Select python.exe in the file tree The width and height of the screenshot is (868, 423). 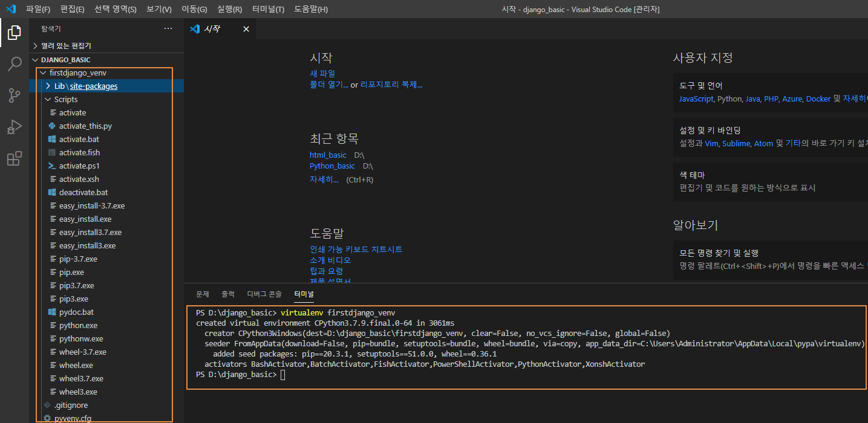(78, 326)
